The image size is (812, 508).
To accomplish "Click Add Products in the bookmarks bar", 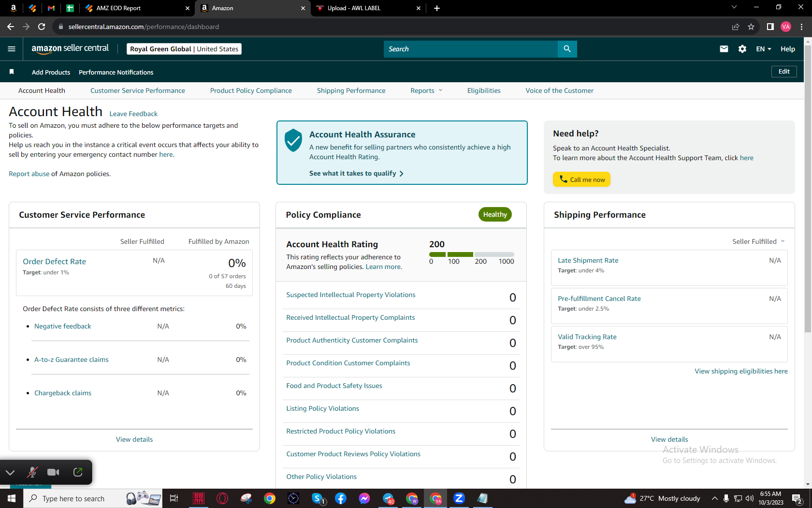I will 51,72.
